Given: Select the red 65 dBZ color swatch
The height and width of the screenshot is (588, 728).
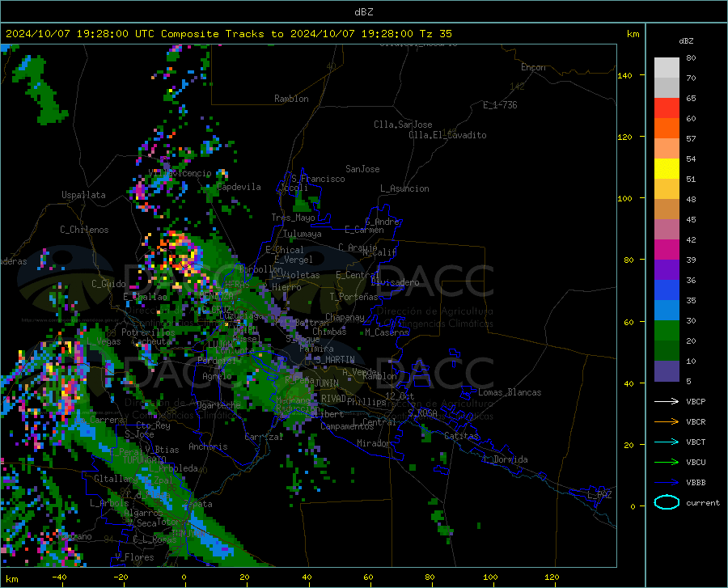Looking at the screenshot, I should 667,108.
